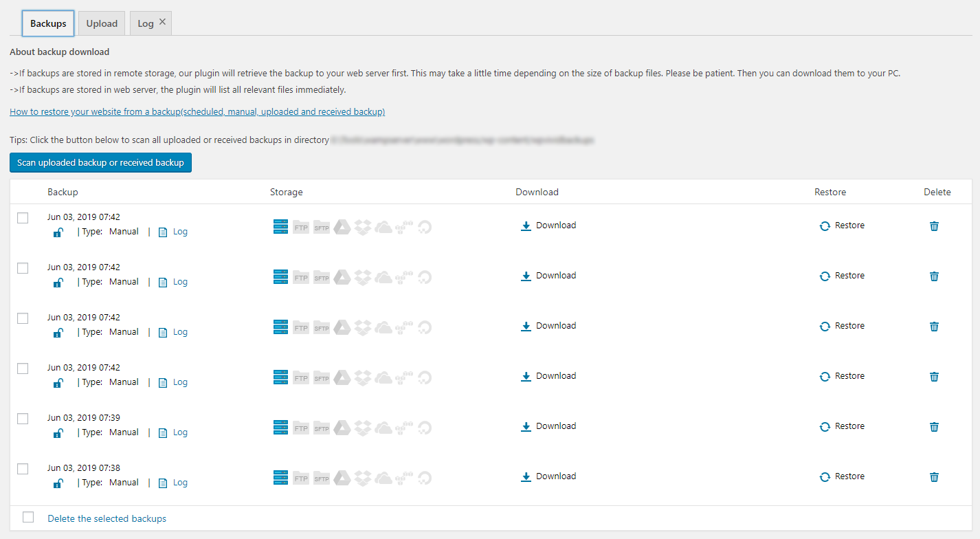Toggle the lock icon on the 07:39 backup

pyautogui.click(x=58, y=433)
